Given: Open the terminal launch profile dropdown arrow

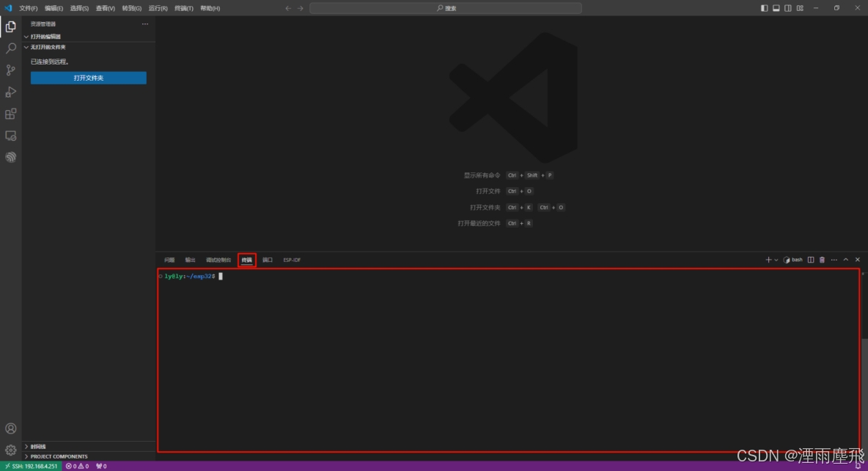Looking at the screenshot, I should click(x=776, y=260).
